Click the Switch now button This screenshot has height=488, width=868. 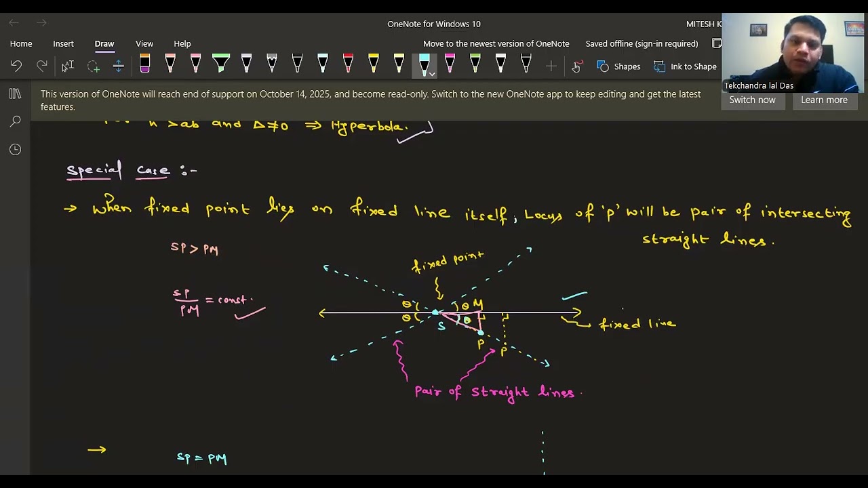pos(752,100)
